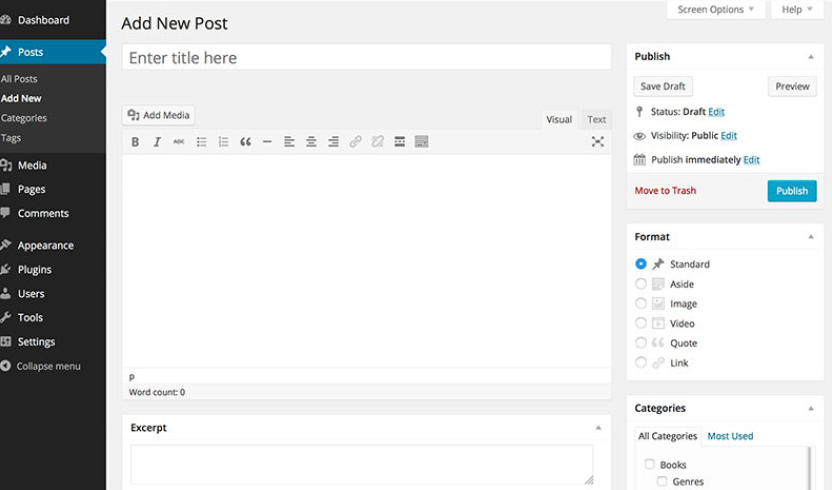Select the Link post format
Screen dimensions: 832x490
pos(641,363)
